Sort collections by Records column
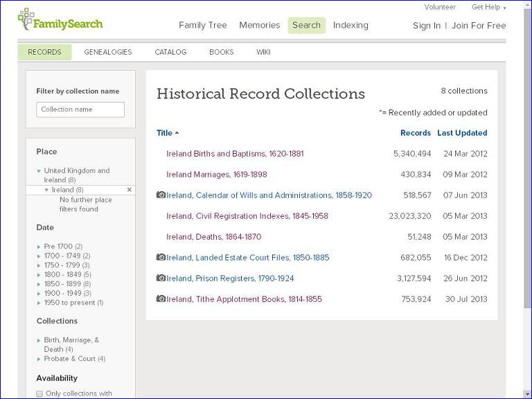Image resolution: width=532 pixels, height=399 pixels. [416, 133]
